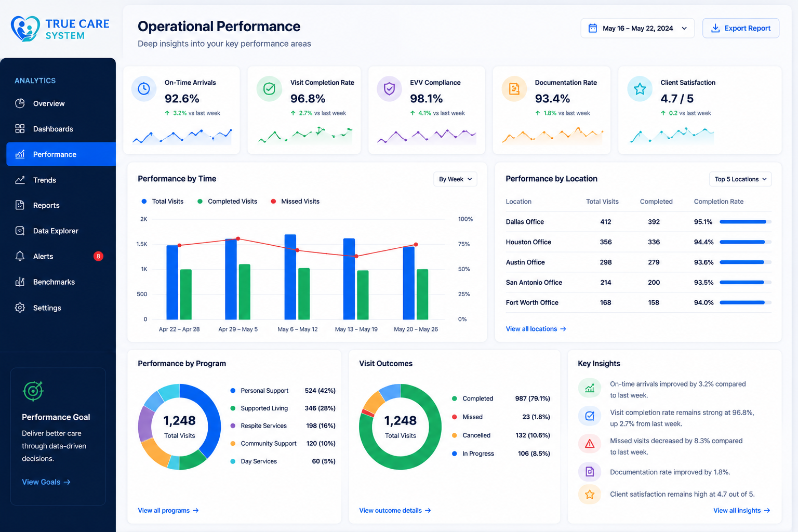Follow the View all programs link
This screenshot has height=532, width=798.
[x=168, y=511]
